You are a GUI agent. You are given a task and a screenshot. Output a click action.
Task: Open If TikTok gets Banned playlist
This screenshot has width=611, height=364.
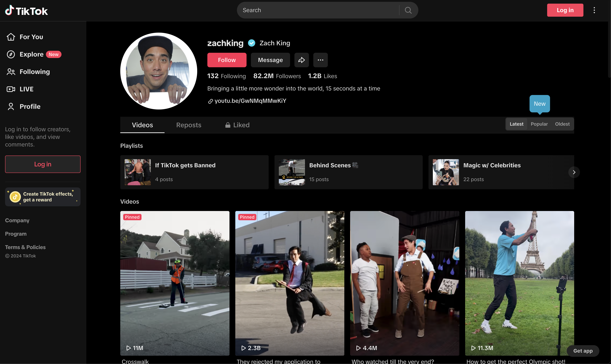(x=194, y=172)
